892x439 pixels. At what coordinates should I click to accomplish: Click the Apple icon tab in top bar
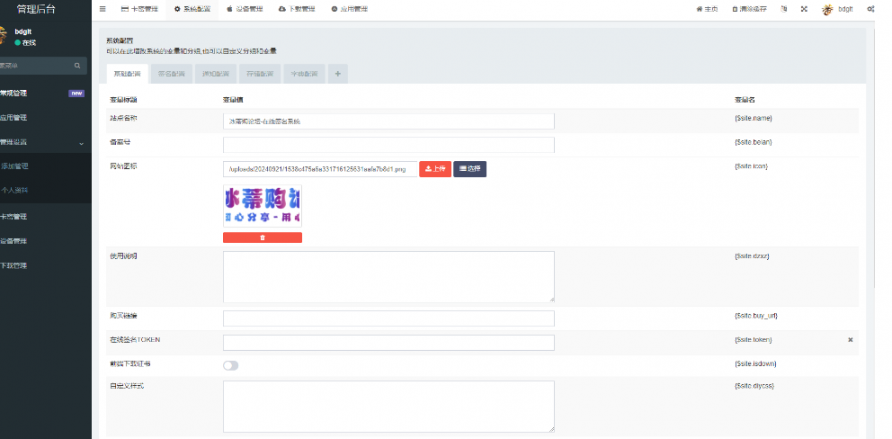click(245, 9)
